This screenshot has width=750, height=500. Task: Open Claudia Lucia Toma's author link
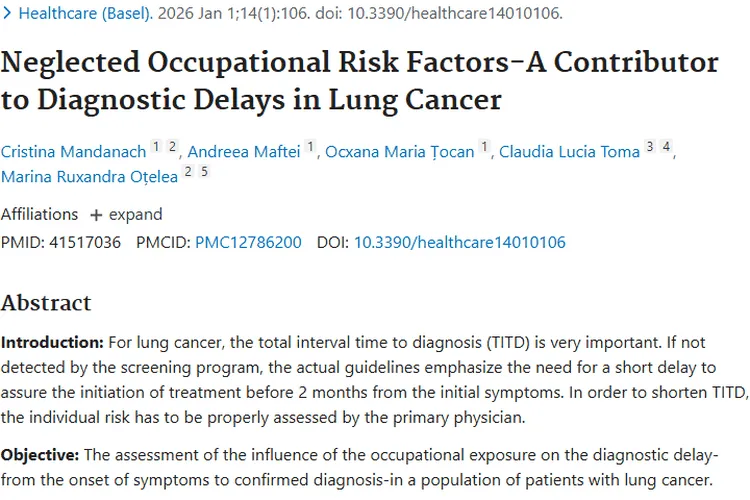tap(569, 152)
